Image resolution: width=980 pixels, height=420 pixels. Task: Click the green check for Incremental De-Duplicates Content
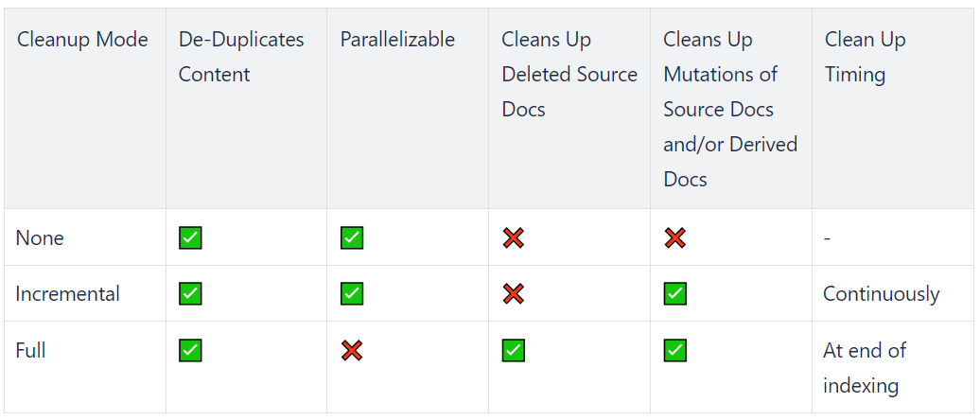[190, 294]
